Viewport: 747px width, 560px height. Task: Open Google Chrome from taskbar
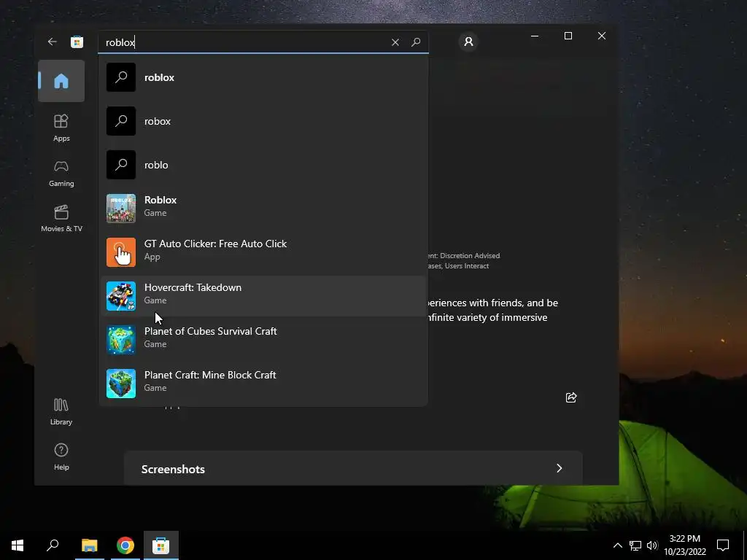(x=125, y=545)
